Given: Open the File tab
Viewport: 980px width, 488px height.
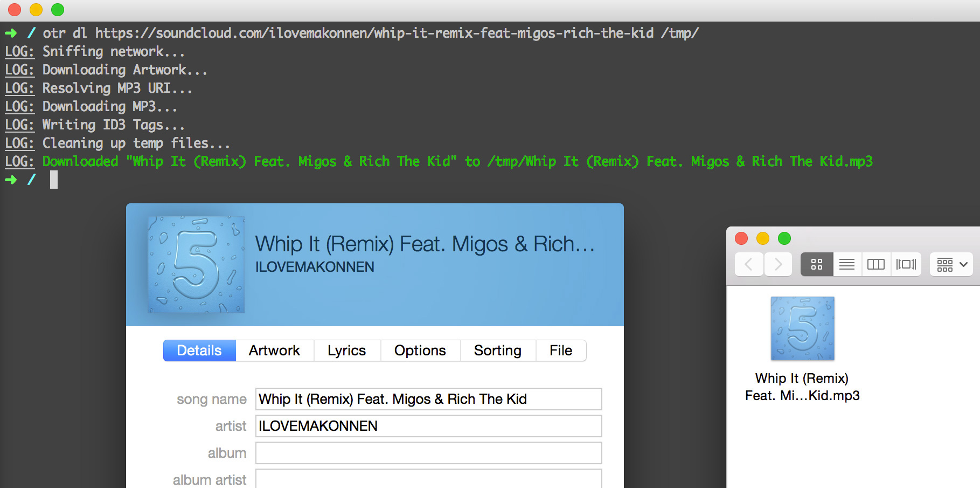Looking at the screenshot, I should point(561,350).
